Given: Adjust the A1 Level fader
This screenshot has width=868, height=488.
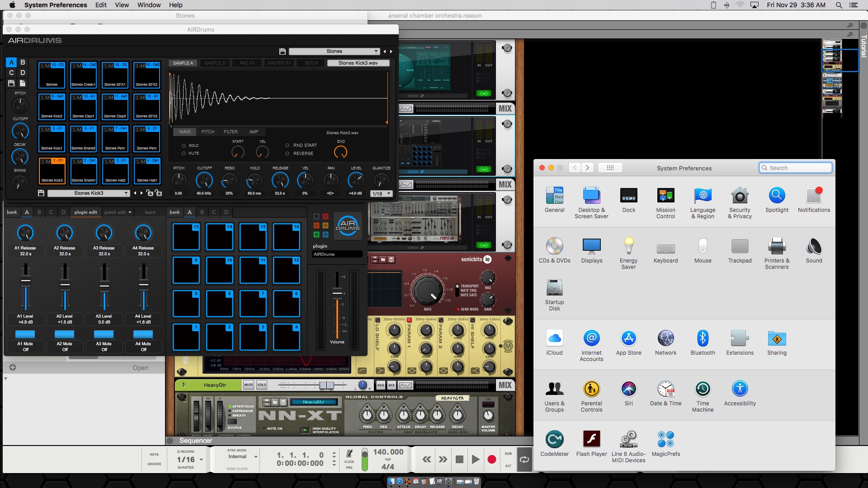Looking at the screenshot, I should coord(26,281).
